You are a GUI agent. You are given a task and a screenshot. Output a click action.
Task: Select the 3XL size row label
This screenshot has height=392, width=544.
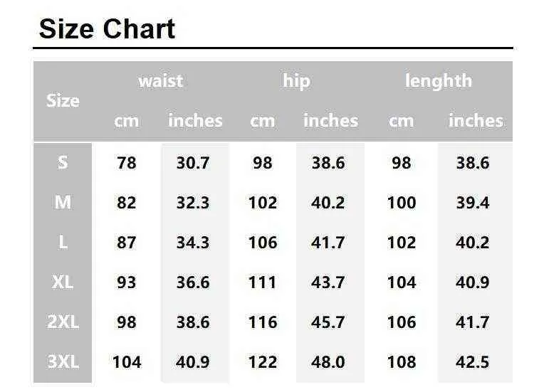tap(63, 361)
